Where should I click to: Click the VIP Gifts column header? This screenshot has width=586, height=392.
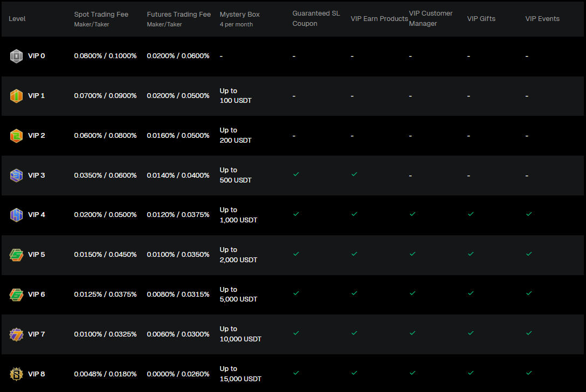481,19
